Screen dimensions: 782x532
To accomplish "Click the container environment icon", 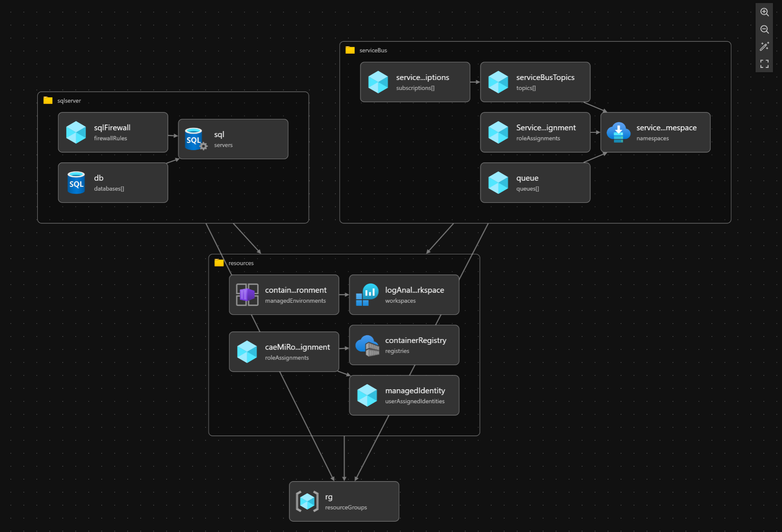I will (247, 295).
